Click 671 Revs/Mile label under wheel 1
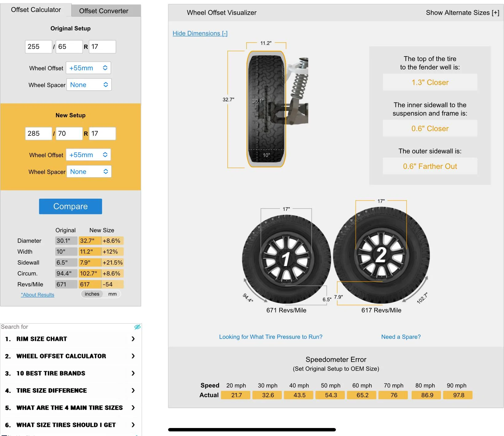The image size is (504, 436). [286, 310]
